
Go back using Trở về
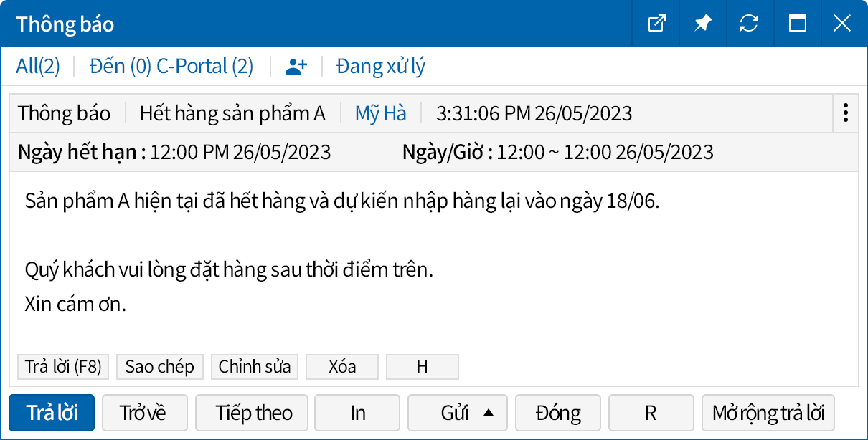(144, 413)
